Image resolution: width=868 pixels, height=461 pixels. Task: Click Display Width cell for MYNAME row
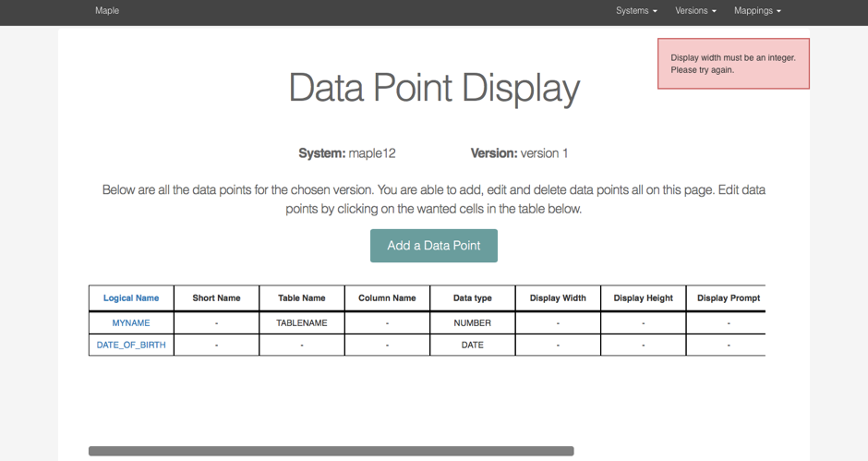click(558, 323)
